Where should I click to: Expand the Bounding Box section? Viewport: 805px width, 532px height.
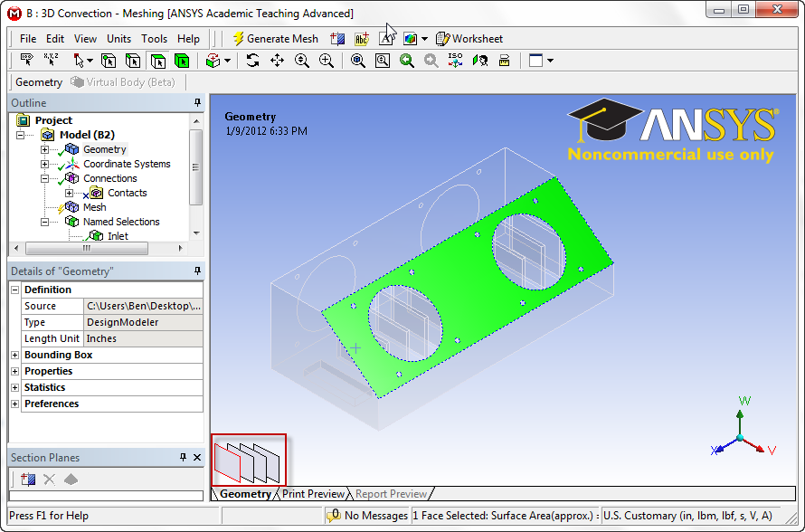pyautogui.click(x=14, y=355)
